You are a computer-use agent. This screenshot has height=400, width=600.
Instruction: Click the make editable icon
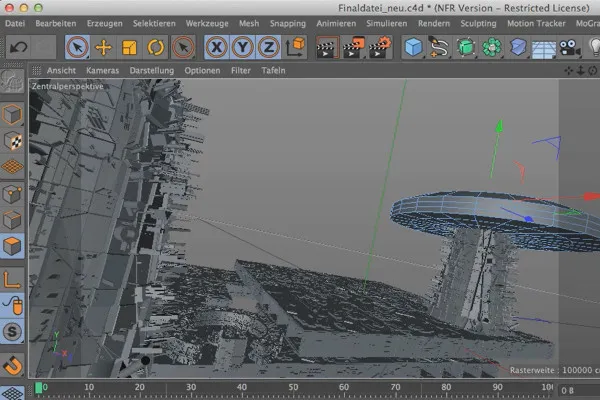coord(12,81)
